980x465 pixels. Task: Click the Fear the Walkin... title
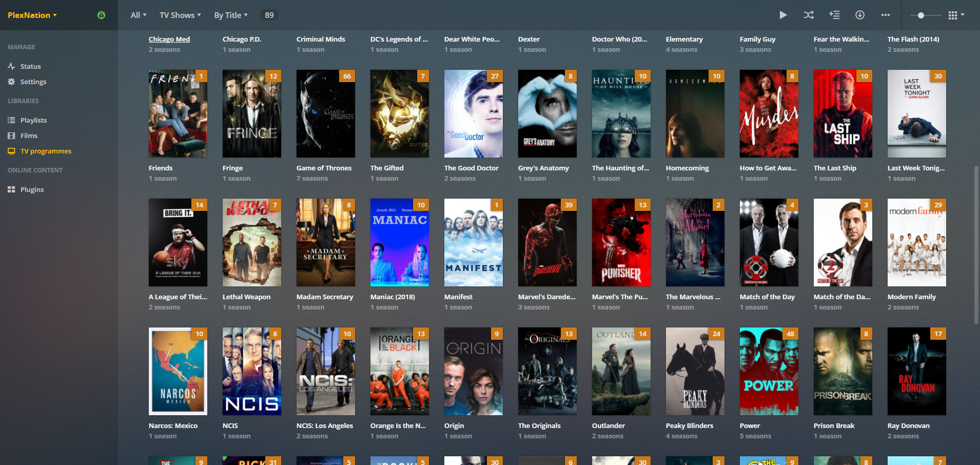[x=841, y=39]
